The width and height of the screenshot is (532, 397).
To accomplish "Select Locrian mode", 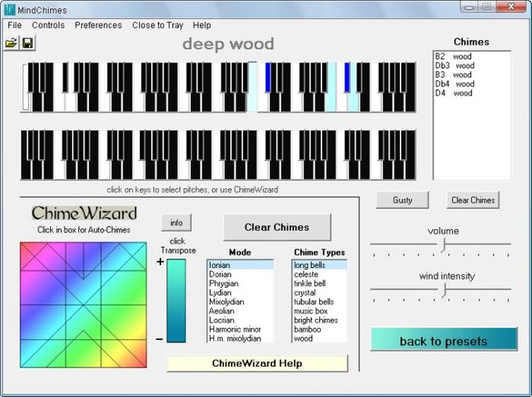I will coord(240,320).
